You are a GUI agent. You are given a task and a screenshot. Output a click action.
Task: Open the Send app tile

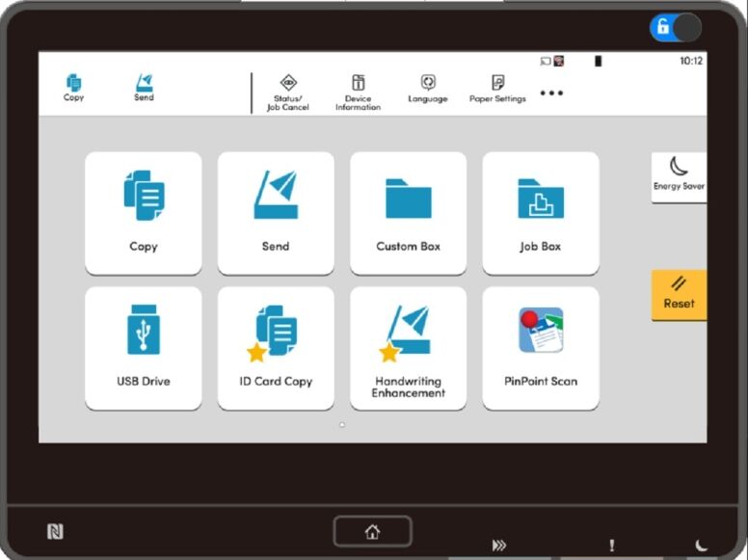tap(276, 212)
